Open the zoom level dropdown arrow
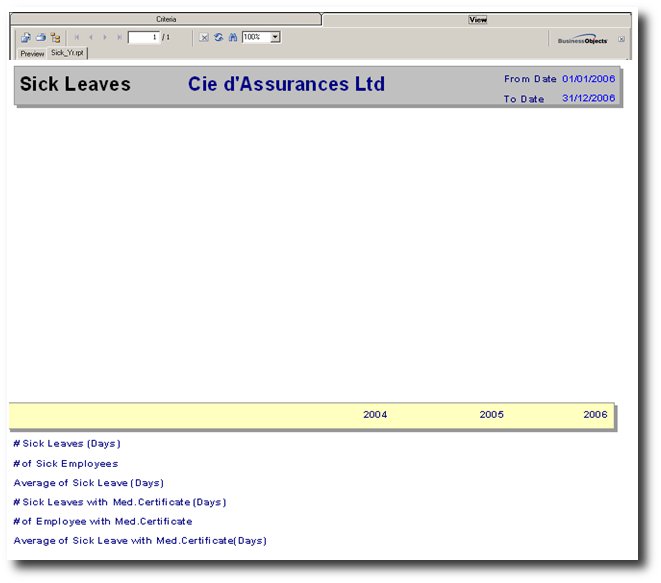The height and width of the screenshot is (583, 661). point(275,37)
